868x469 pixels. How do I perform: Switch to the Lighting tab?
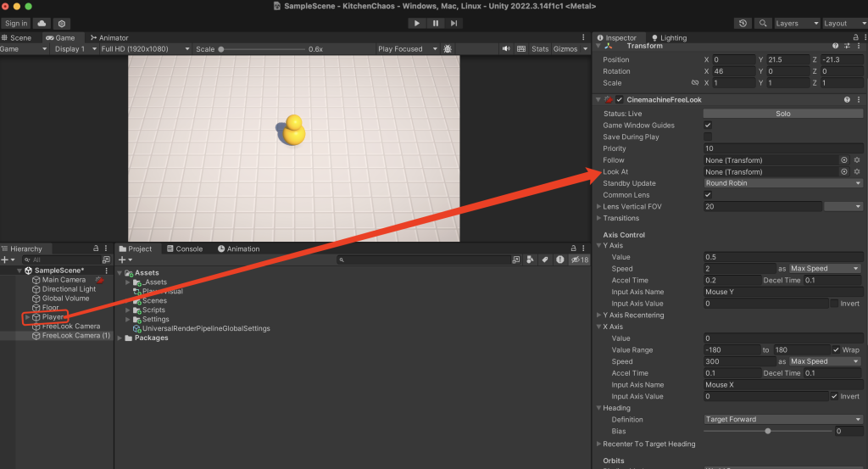[x=673, y=38]
